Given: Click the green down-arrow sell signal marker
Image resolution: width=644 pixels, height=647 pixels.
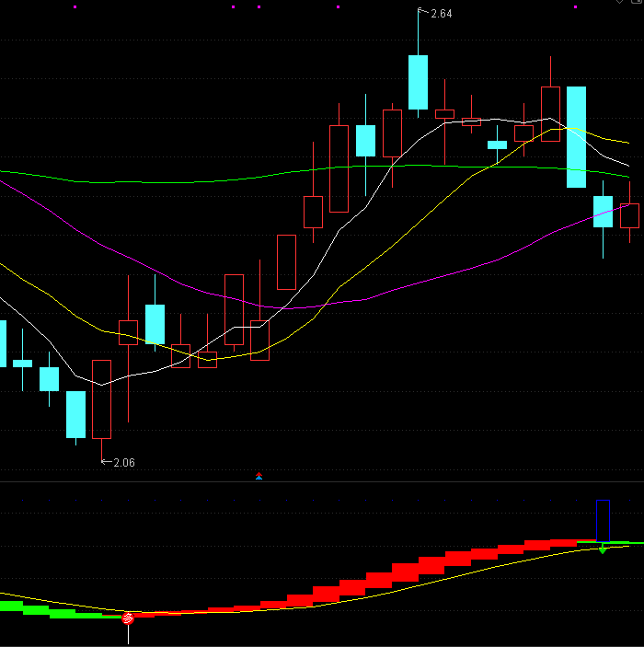Looking at the screenshot, I should pyautogui.click(x=603, y=549).
